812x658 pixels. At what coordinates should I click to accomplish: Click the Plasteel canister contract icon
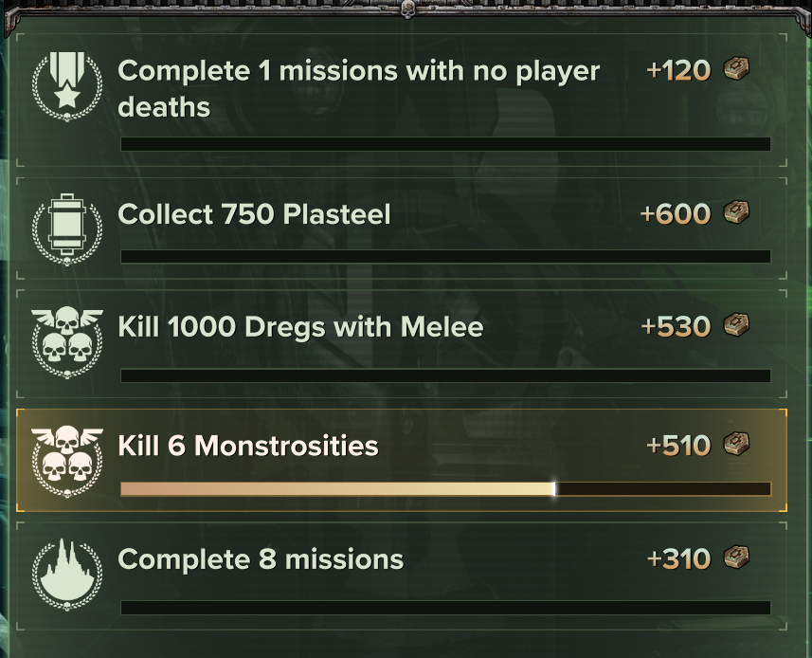tap(66, 228)
